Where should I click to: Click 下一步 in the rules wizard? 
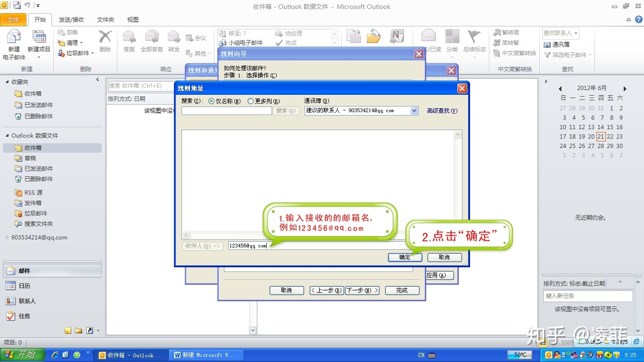(x=362, y=290)
